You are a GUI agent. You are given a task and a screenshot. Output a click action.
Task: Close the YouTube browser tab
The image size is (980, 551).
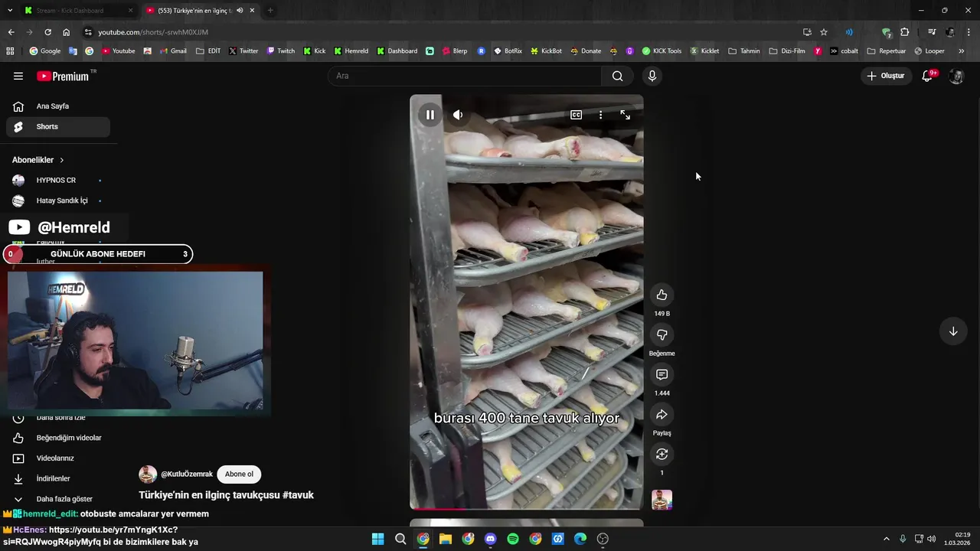tap(252, 11)
